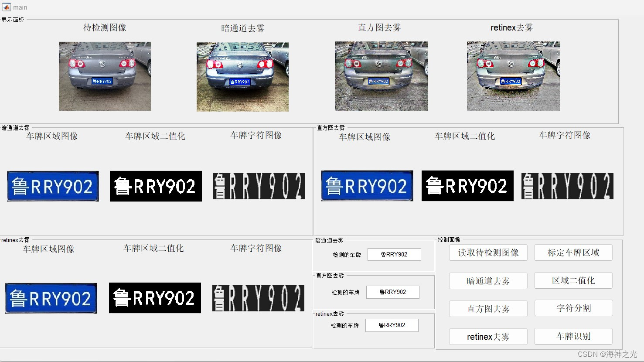The width and height of the screenshot is (644, 362).
Task: Click the 车牌区域图像 label in the 暗通道去雾 panel
Action: [x=52, y=136]
